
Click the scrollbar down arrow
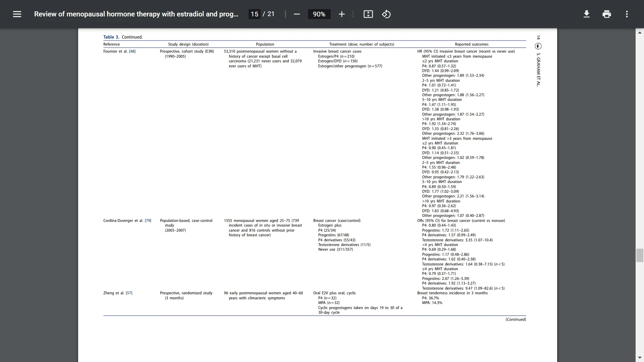pos(640,358)
